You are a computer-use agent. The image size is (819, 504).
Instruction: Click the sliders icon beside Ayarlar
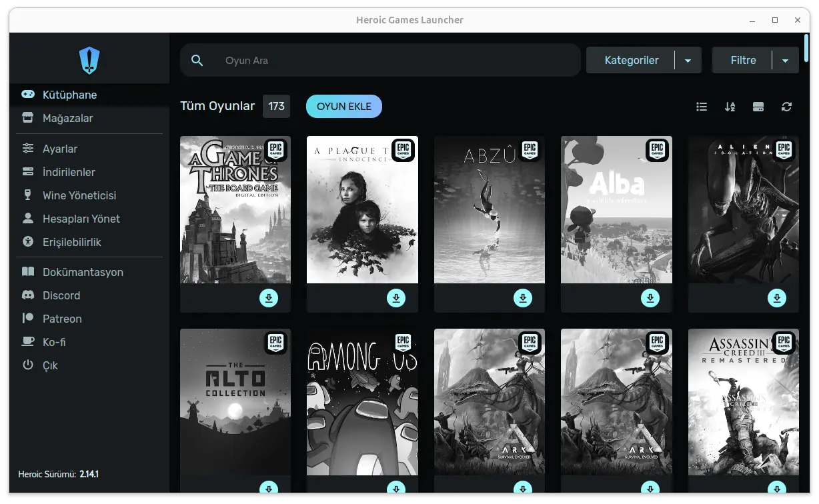coord(28,149)
